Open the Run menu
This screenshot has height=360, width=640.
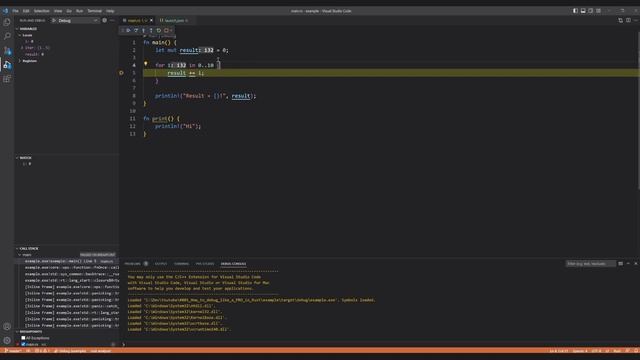click(x=80, y=11)
